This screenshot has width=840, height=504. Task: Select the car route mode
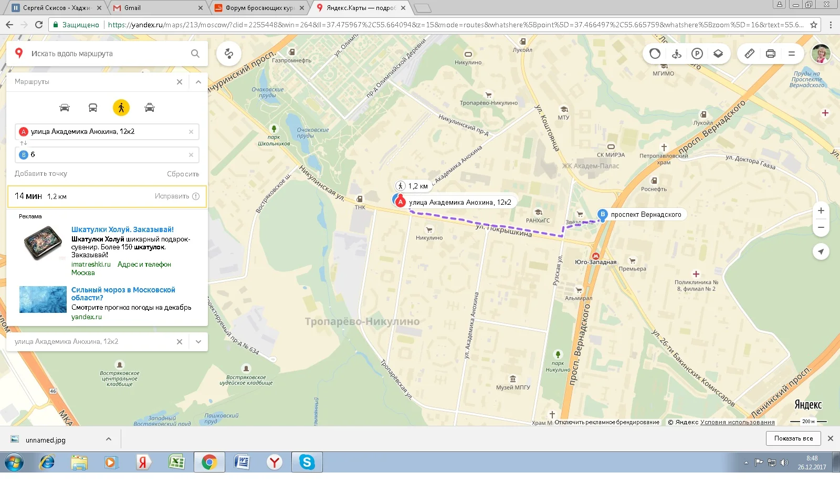(65, 108)
